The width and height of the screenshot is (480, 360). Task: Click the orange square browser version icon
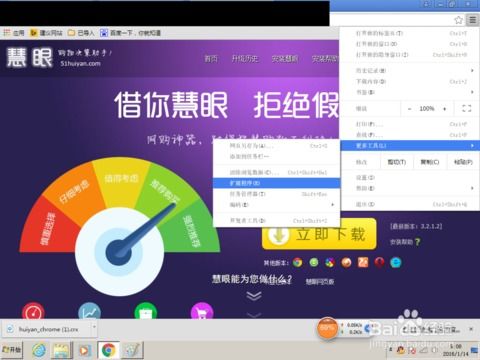(363, 263)
